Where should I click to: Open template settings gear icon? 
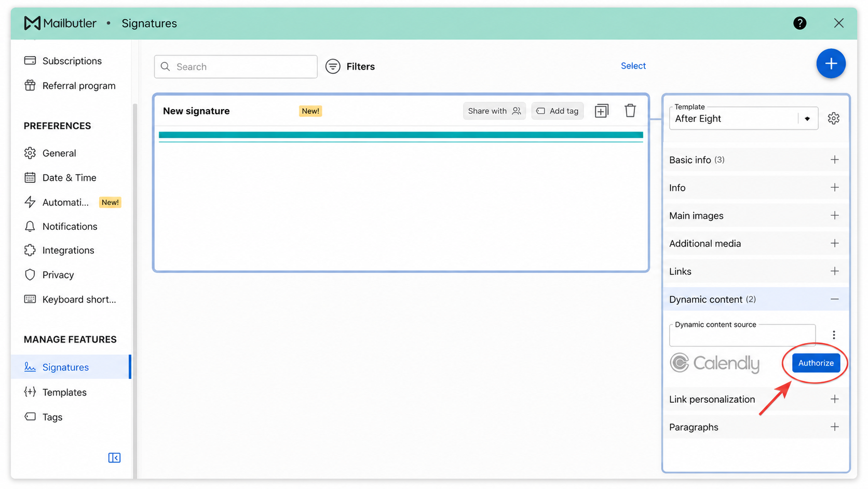[834, 118]
